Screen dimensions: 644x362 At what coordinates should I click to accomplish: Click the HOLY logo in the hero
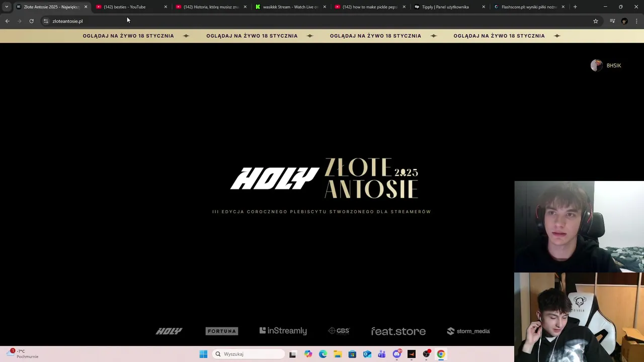275,178
